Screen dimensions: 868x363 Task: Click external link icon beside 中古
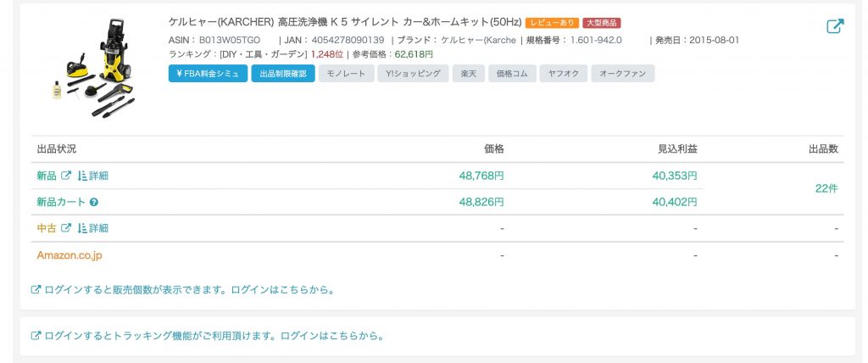[x=66, y=228]
